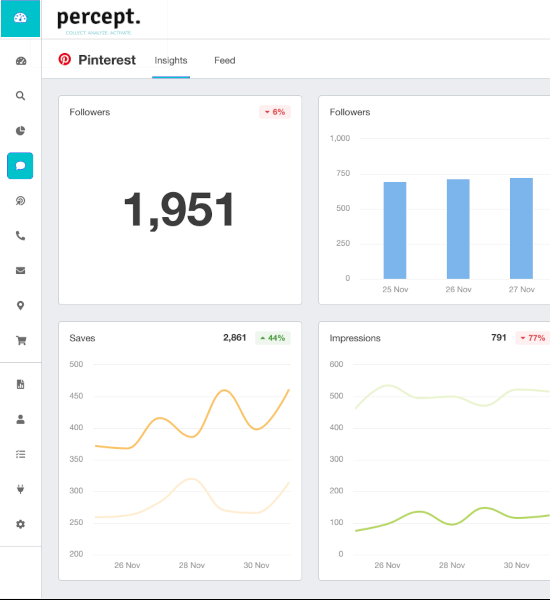Click the 25 Nov followers bar

[395, 230]
